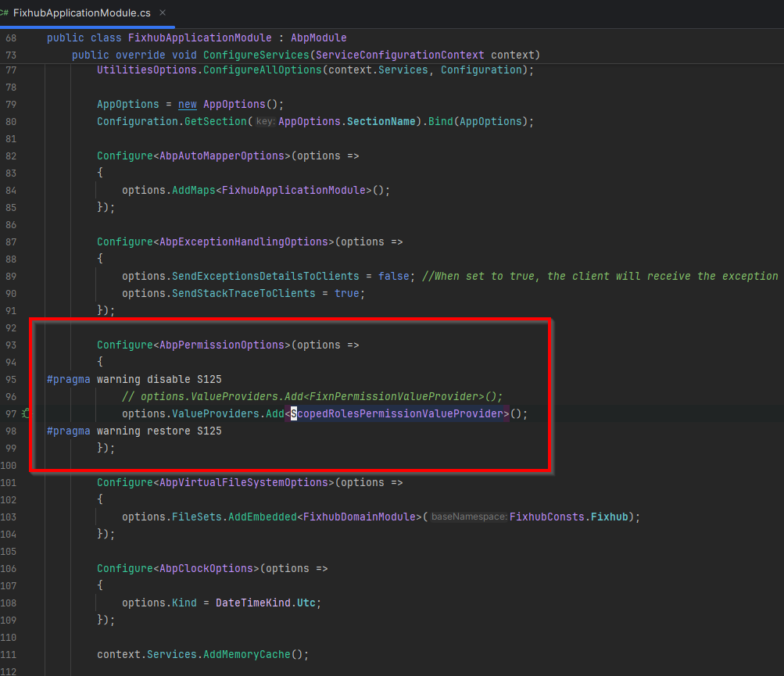Click AbpPermissionOptions type in Configure call
The image size is (784, 676).
pyautogui.click(x=222, y=345)
